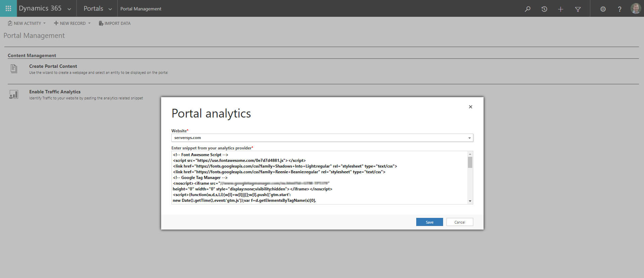Click the snippet scrollbar down arrow
The image size is (644, 278).
pos(470,201)
